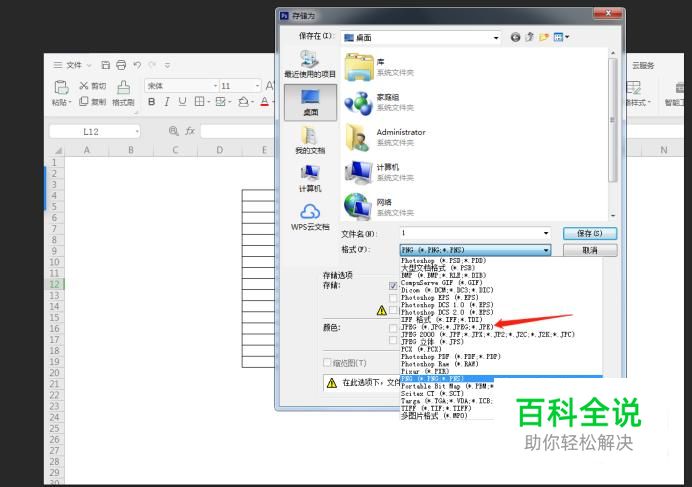Open 计算机 in the dialog sidebar
Viewport: 692px width, 487px height.
[x=310, y=178]
